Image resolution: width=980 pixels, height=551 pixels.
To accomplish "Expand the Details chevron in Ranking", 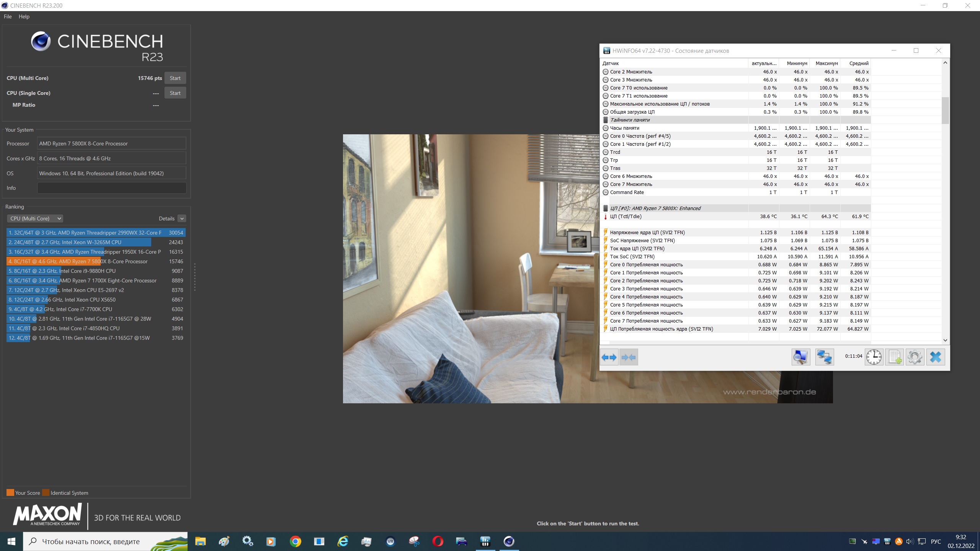I will coord(182,218).
